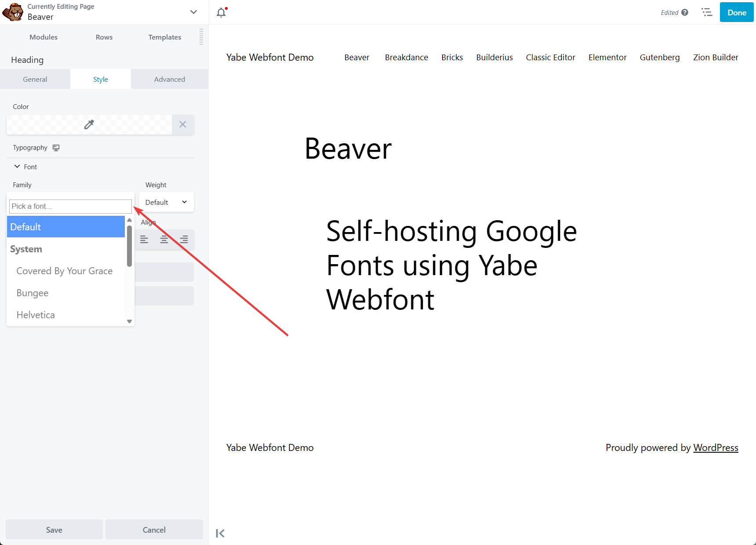Click the font list scroll-down arrow

click(129, 321)
